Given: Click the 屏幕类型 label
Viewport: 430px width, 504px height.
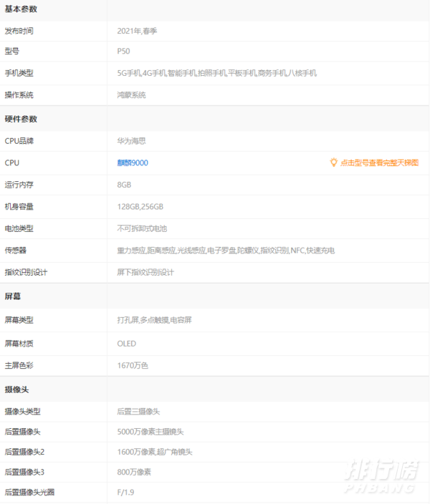Looking at the screenshot, I should coord(19,320).
